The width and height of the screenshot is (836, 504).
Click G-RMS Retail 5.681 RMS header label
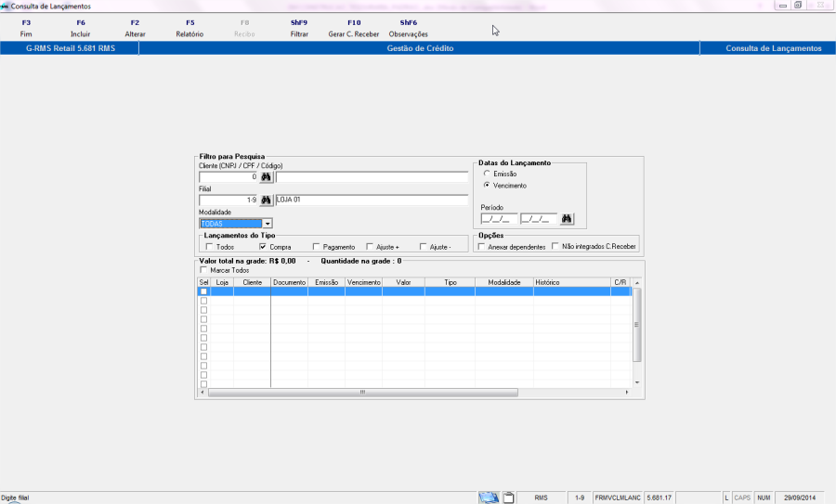click(71, 48)
